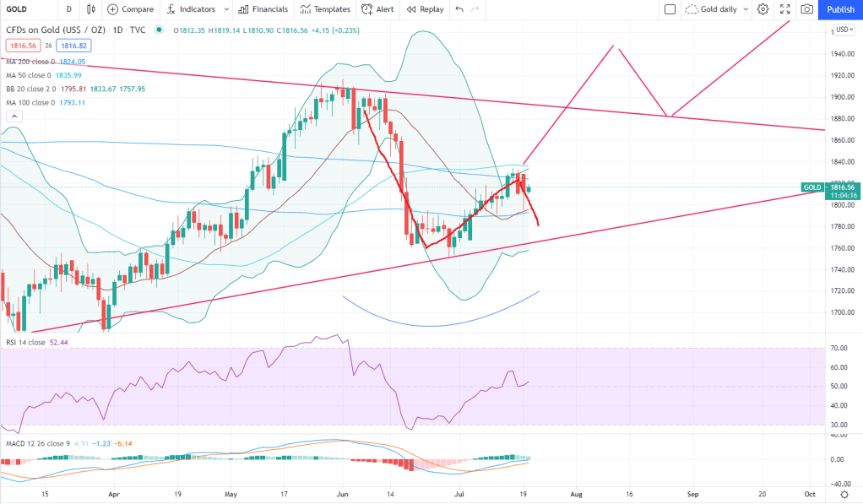Enter fullscreen mode
The image size is (863, 504).
click(x=785, y=9)
